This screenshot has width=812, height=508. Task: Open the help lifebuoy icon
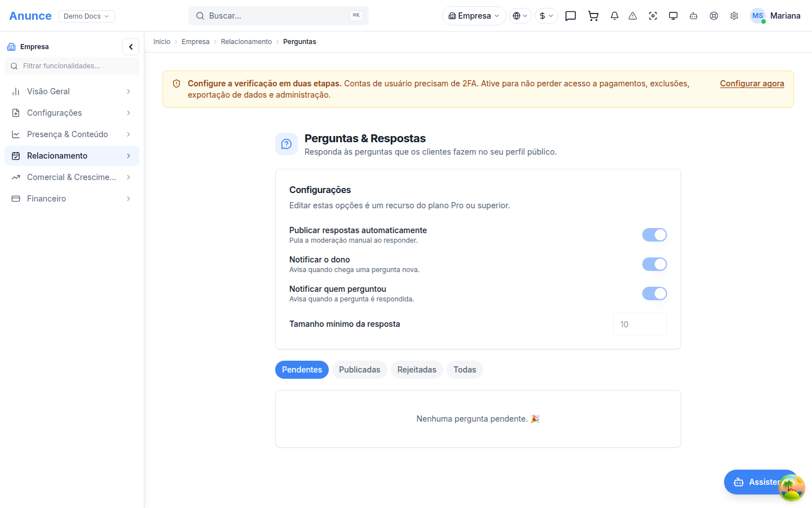[x=714, y=16]
